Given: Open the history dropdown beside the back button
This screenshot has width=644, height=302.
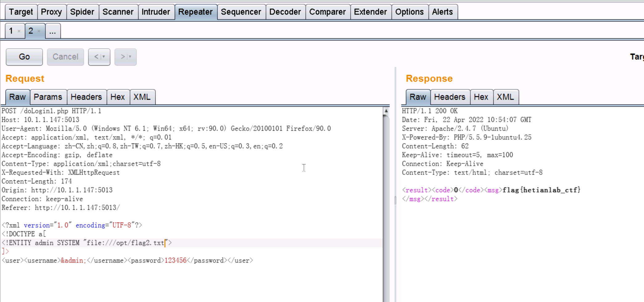Looking at the screenshot, I should click(x=104, y=57).
